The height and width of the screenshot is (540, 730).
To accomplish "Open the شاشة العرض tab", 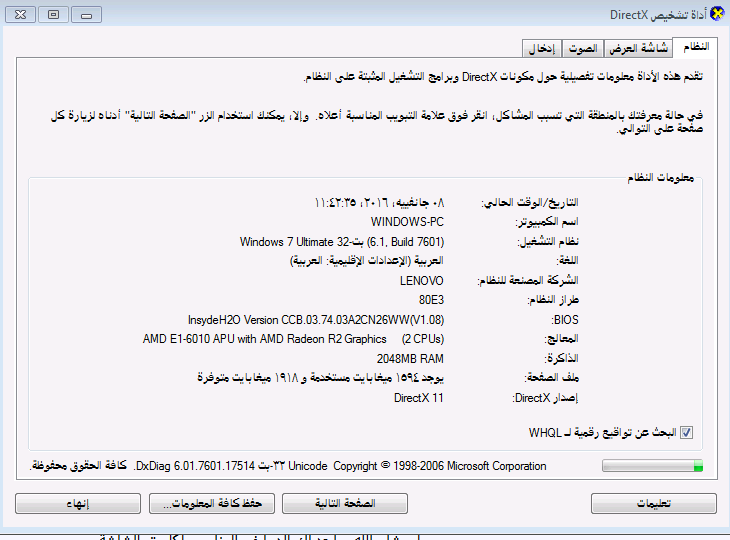I will click(638, 48).
